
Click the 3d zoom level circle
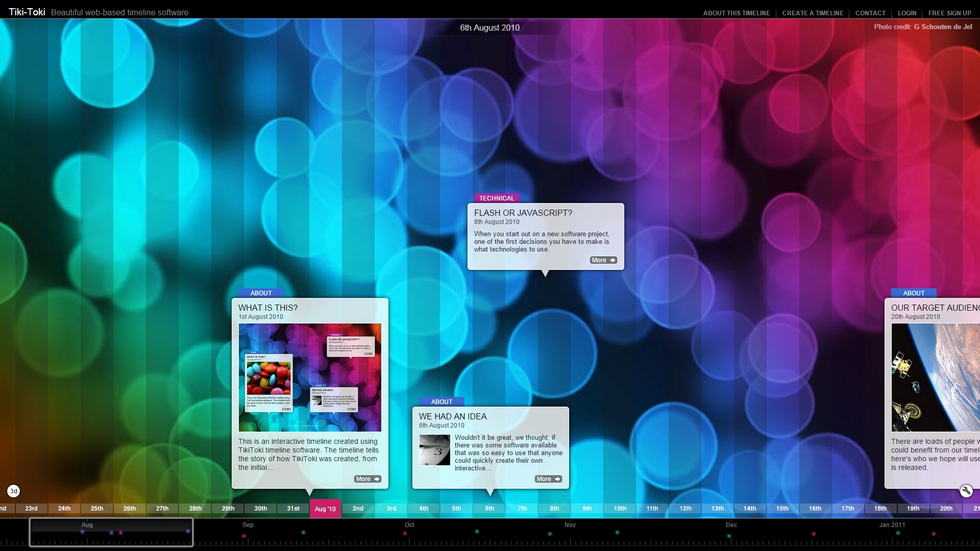14,491
